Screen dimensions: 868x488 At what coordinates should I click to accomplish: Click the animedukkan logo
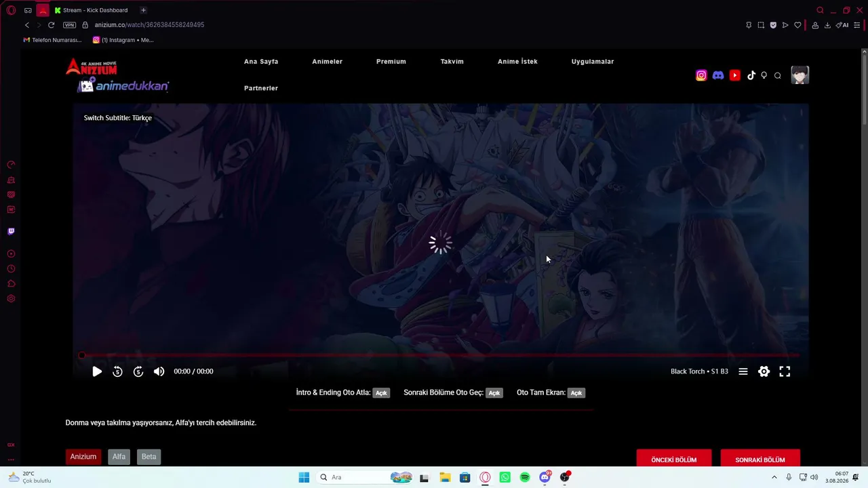[x=123, y=86]
